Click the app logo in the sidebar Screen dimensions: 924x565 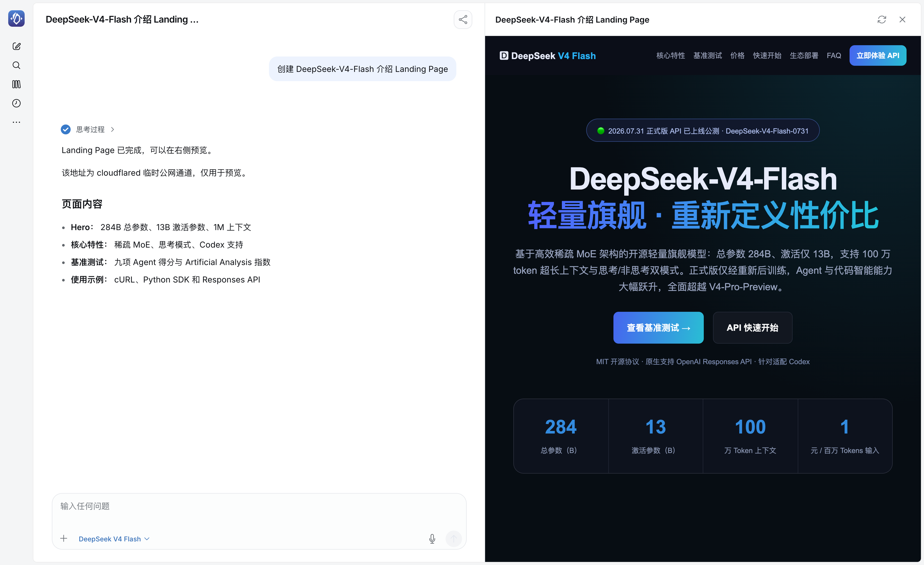point(16,19)
